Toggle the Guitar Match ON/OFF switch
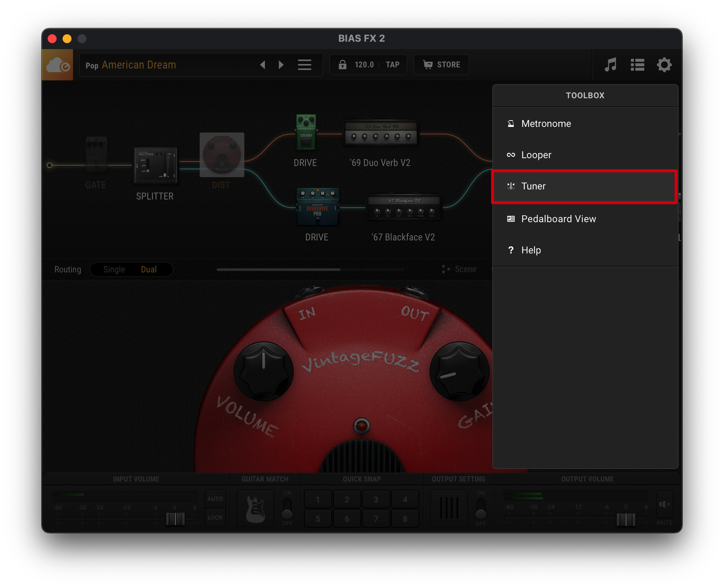 [287, 508]
